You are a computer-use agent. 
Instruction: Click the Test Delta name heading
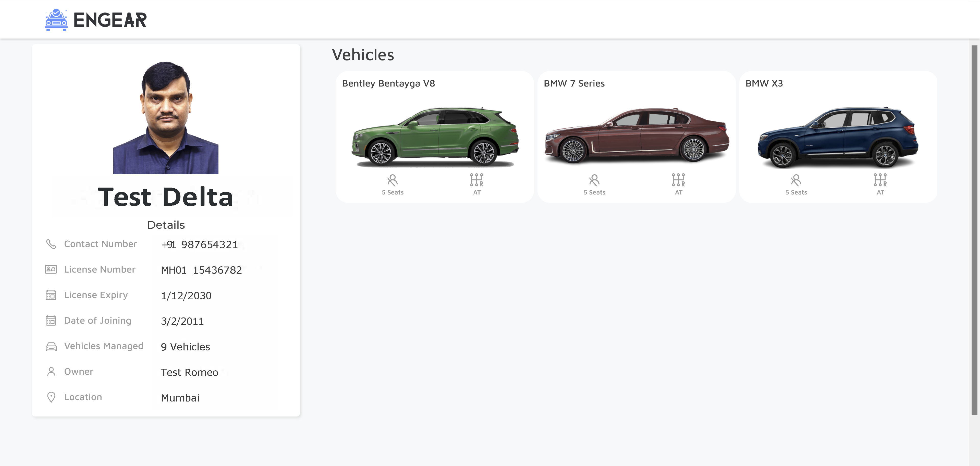(x=165, y=197)
